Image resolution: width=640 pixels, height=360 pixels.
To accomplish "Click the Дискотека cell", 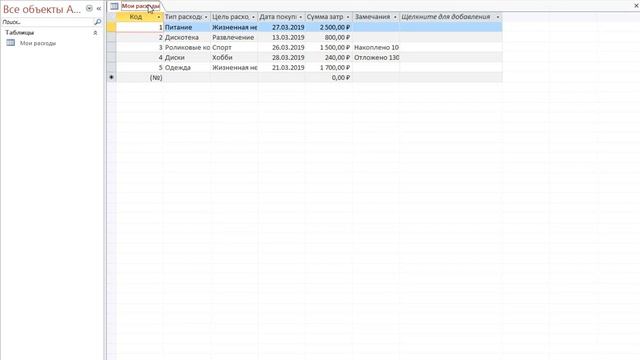I will 187,37.
